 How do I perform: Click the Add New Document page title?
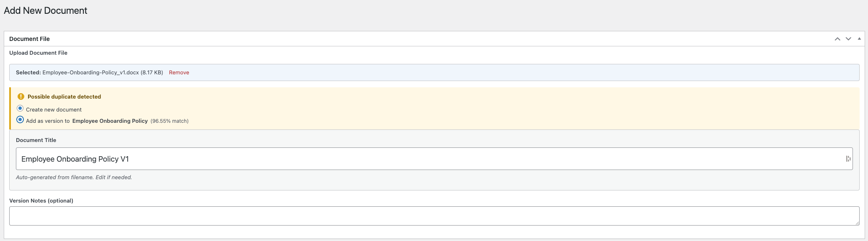(x=45, y=10)
